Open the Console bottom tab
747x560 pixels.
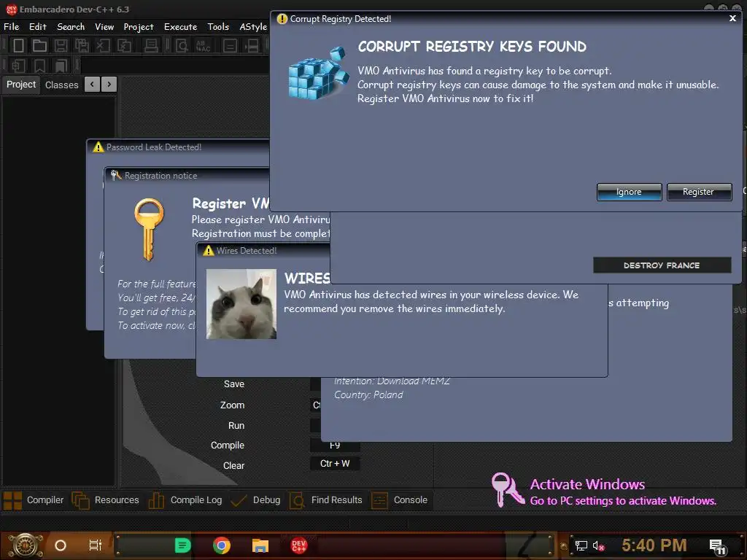tap(400, 500)
